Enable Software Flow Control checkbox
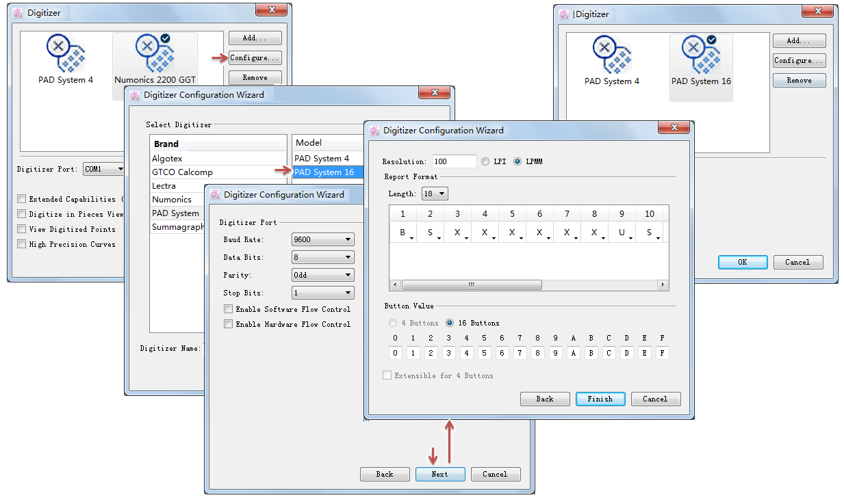 [229, 309]
